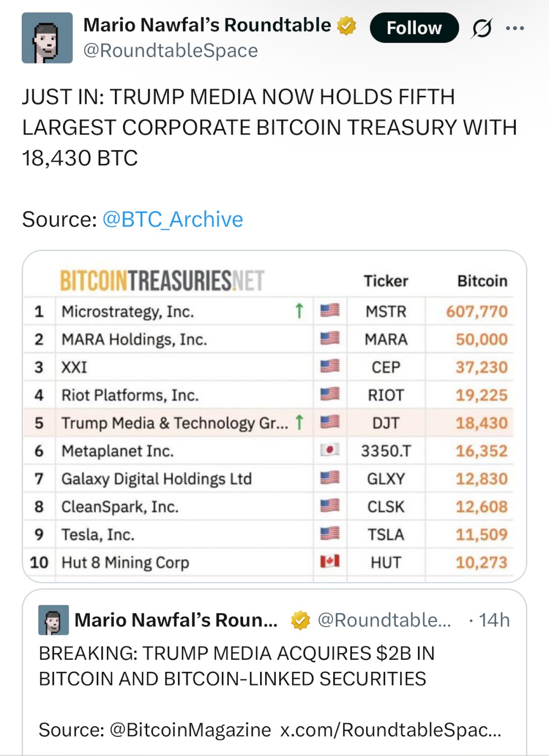The width and height of the screenshot is (549, 756).
Task: Open the three-dot more options menu
Action: pyautogui.click(x=515, y=28)
